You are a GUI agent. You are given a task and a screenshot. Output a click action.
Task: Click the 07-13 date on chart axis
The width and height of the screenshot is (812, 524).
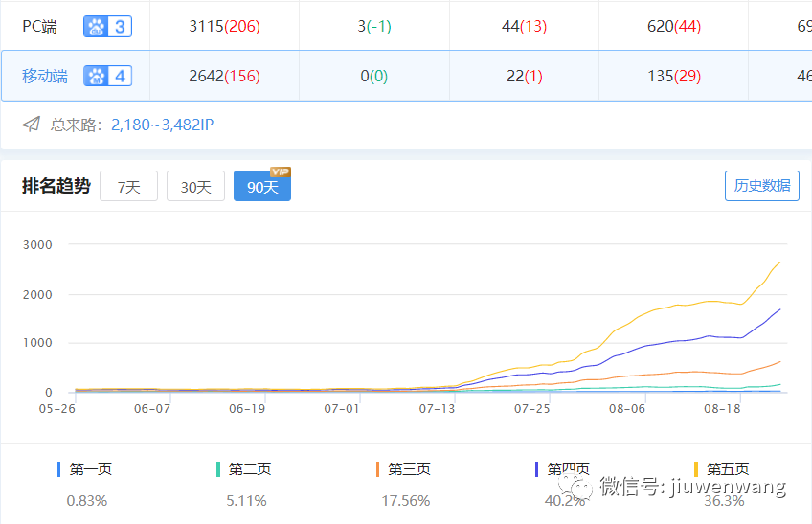(437, 409)
